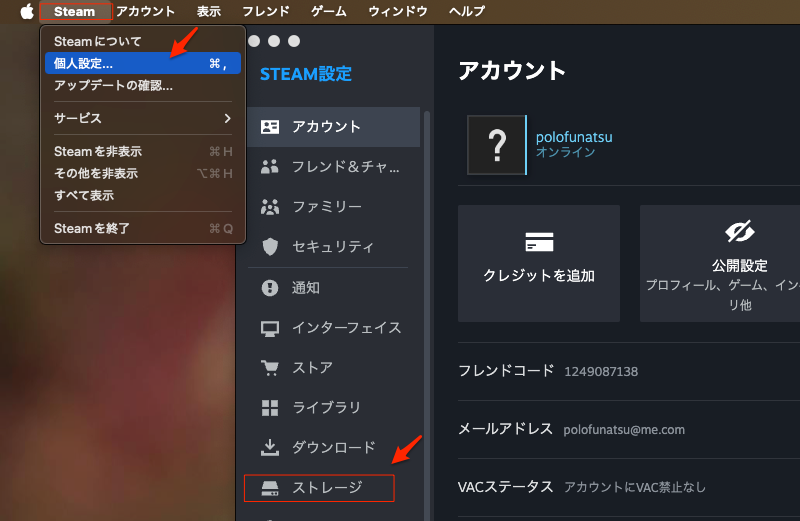The height and width of the screenshot is (521, 800).
Task: Click the Interface monitor icon
Action: click(x=270, y=328)
